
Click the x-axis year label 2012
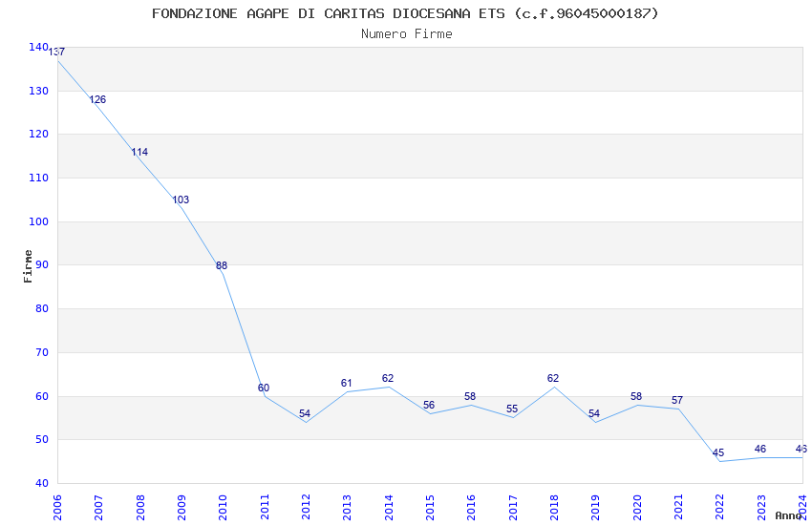click(x=306, y=508)
